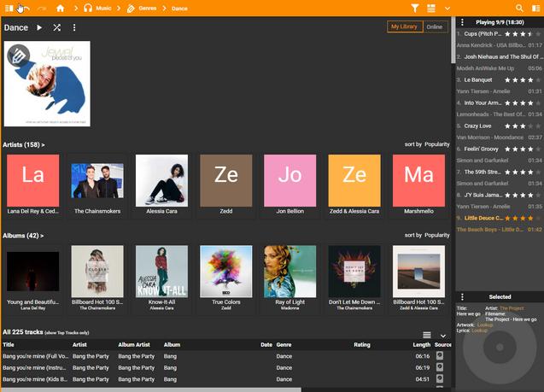This screenshot has width=544, height=392.
Task: Toggle show Top Tracks only
Action: point(67,332)
